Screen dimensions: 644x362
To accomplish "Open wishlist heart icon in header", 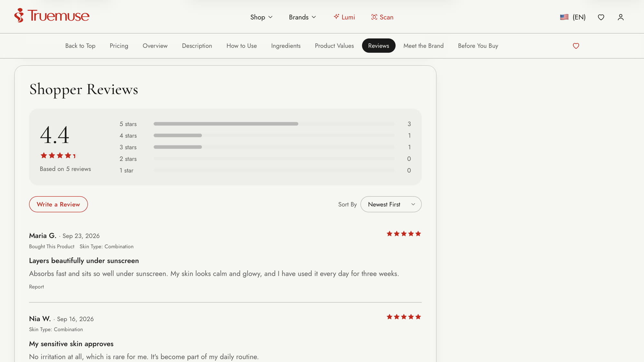I will (601, 17).
